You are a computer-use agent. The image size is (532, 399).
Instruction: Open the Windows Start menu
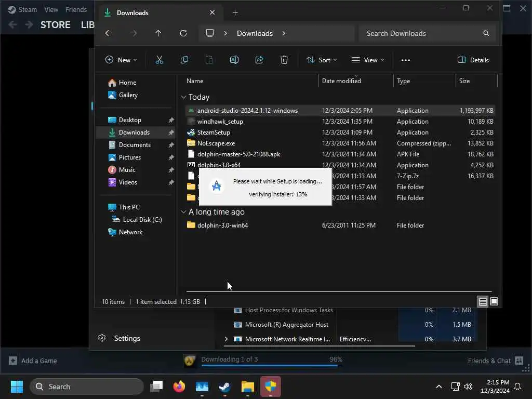17,387
